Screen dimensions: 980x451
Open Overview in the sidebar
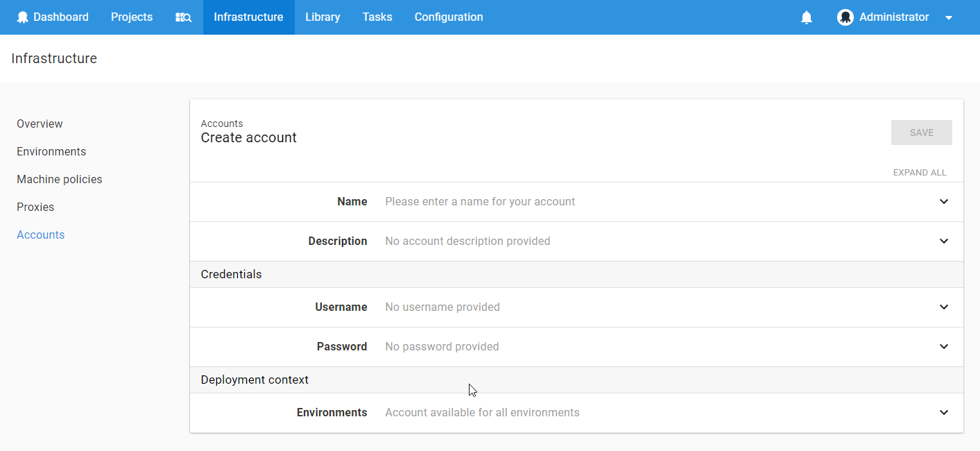(40, 124)
